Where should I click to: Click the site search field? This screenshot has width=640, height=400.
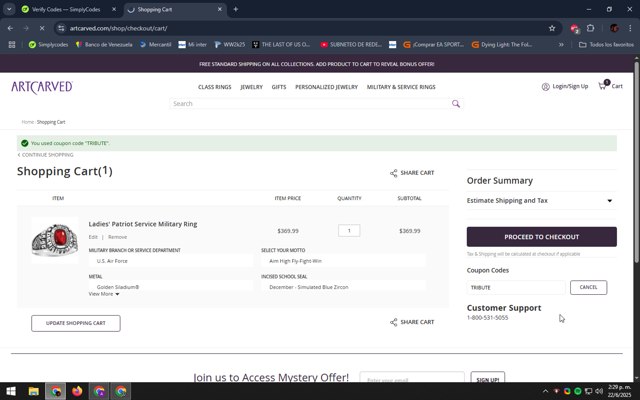[x=310, y=104]
